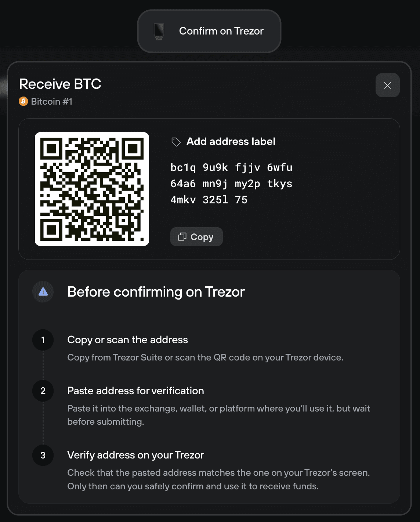Click Copy or scan the address step title

pos(127,340)
